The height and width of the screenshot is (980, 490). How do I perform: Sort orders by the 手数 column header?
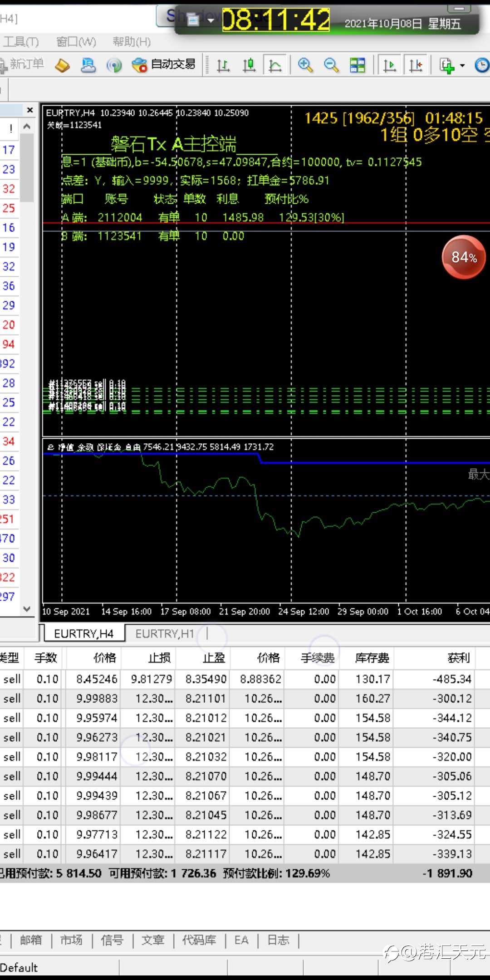[45, 658]
